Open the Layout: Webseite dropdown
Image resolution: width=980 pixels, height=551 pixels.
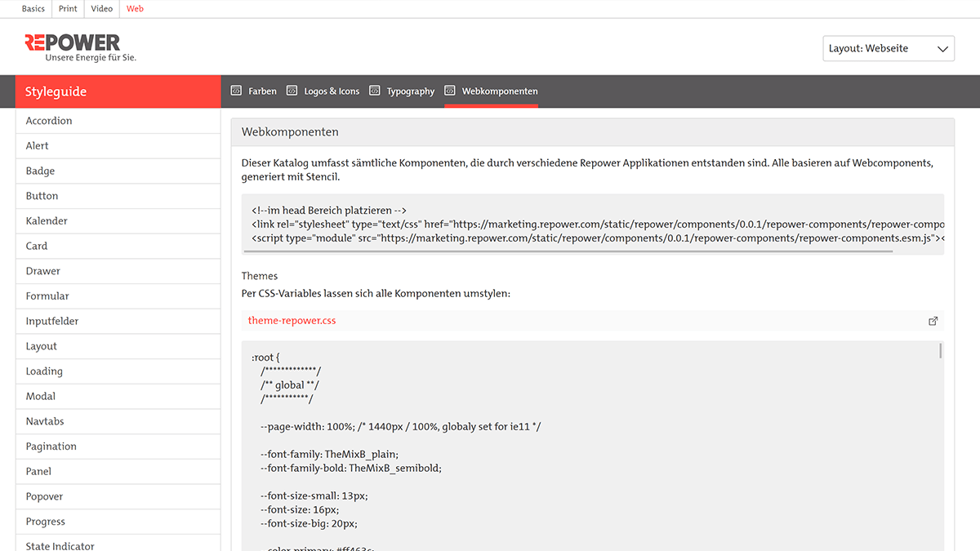pyautogui.click(x=888, y=48)
